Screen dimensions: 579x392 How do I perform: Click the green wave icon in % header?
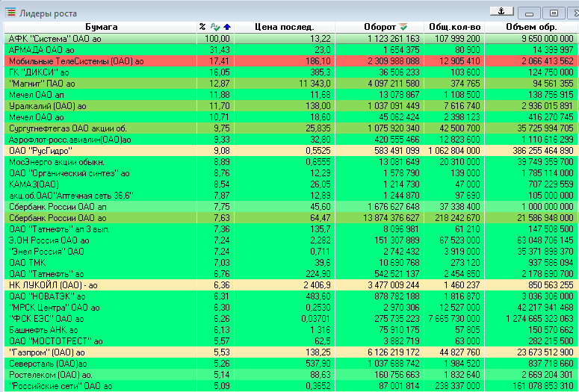(x=216, y=27)
